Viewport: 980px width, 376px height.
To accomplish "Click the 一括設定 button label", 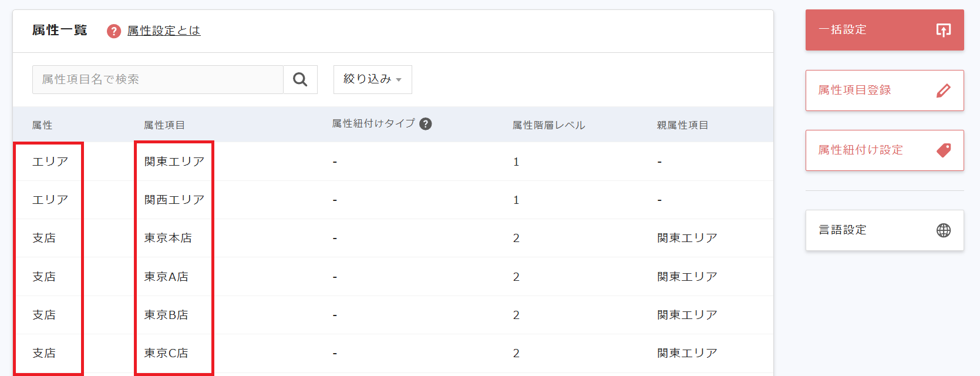I will tap(843, 30).
